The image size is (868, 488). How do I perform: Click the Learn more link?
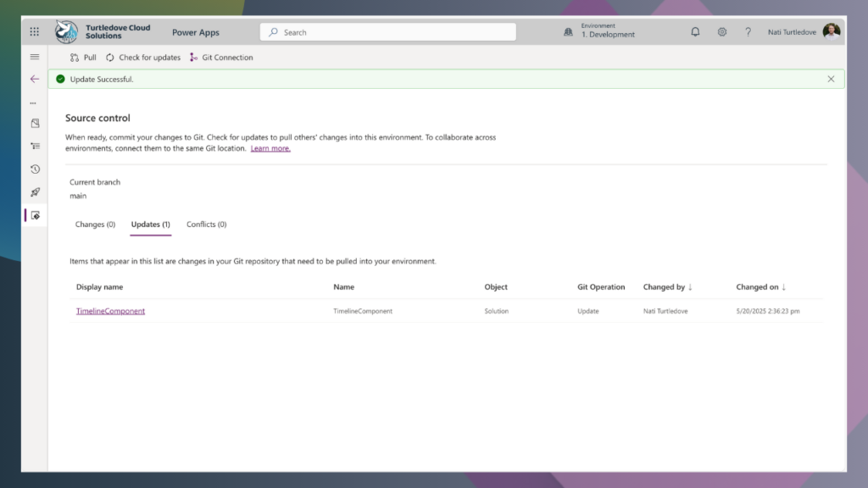pyautogui.click(x=270, y=147)
